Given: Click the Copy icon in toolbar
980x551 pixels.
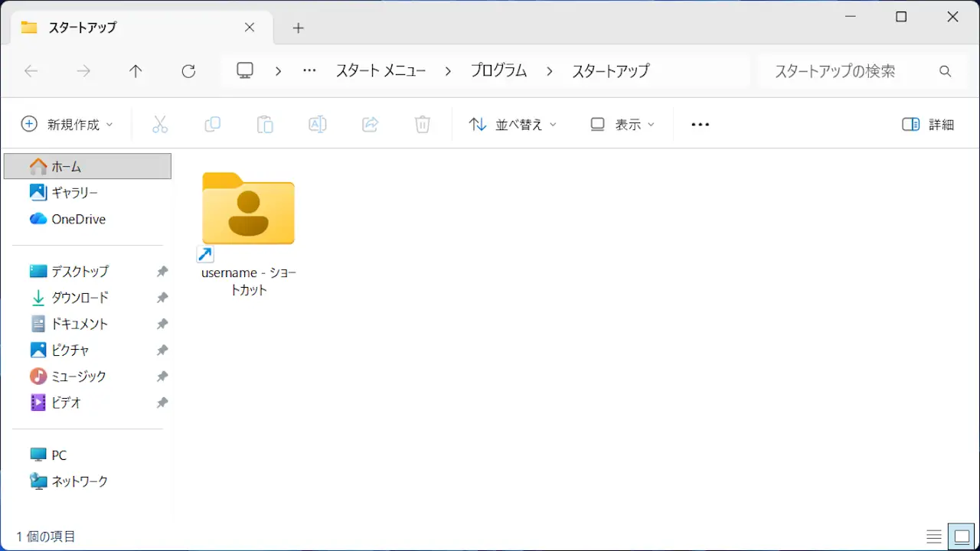Looking at the screenshot, I should tap(212, 124).
